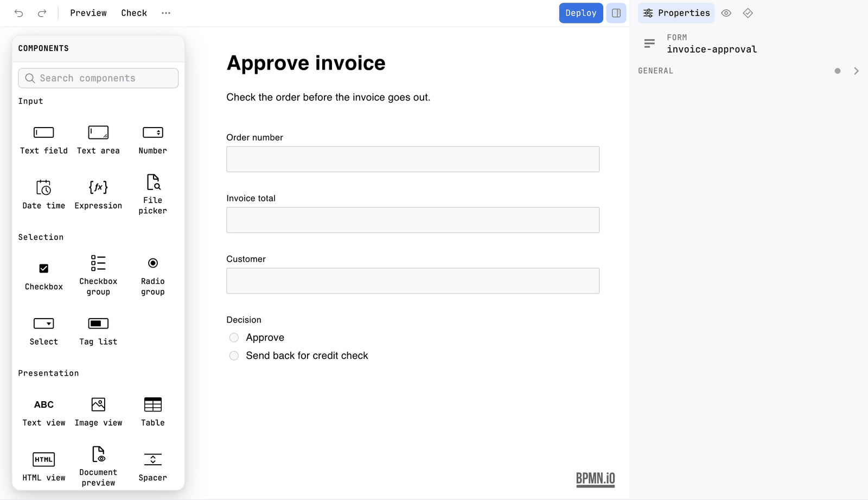Toggle the eye visibility tab icon
Image resolution: width=868 pixels, height=500 pixels.
[x=726, y=13]
